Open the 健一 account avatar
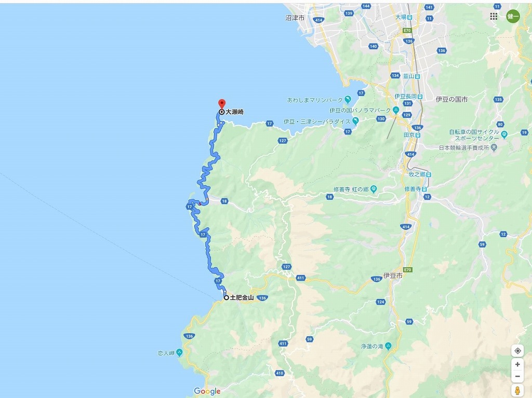This screenshot has height=398, width=532. pyautogui.click(x=513, y=16)
